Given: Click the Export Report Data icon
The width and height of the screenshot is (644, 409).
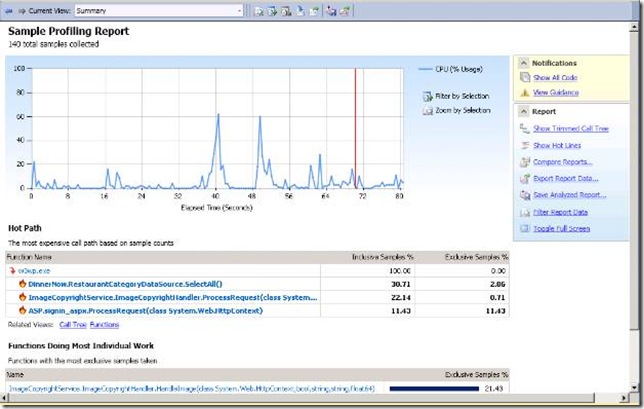Looking at the screenshot, I should click(x=525, y=179).
